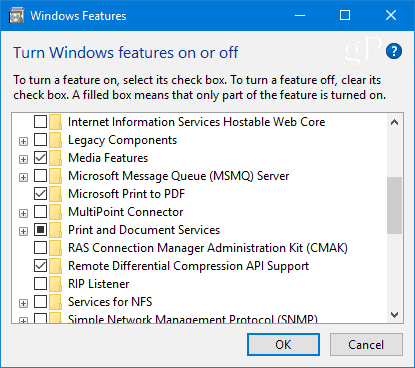The image size is (415, 368).
Task: Expand the MultiPoint Connector tree node
Action: (23, 214)
